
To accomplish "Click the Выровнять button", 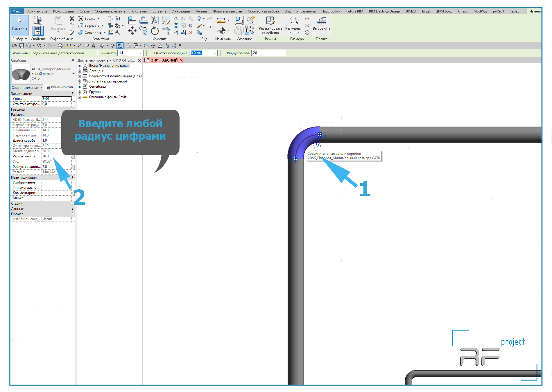I will tap(322, 24).
